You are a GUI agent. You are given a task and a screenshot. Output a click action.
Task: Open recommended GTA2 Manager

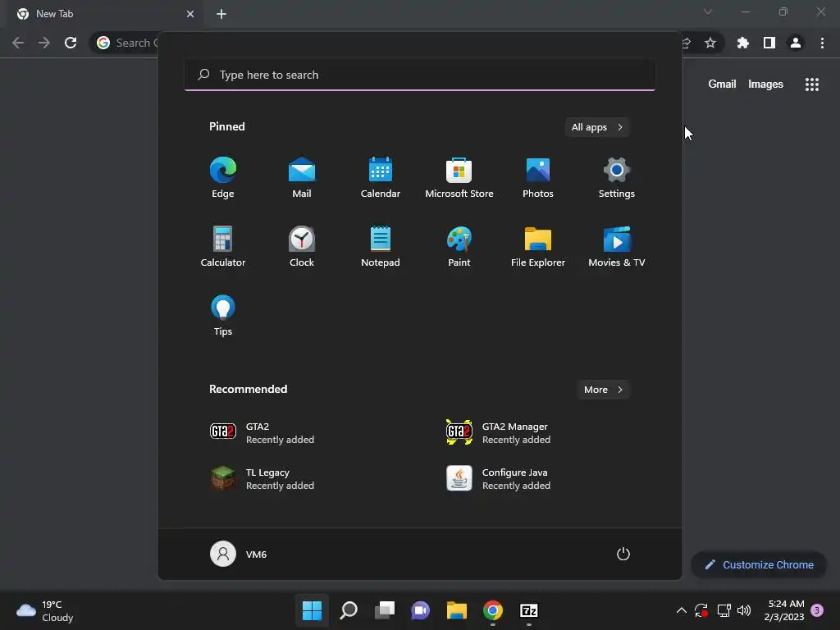[498, 432]
